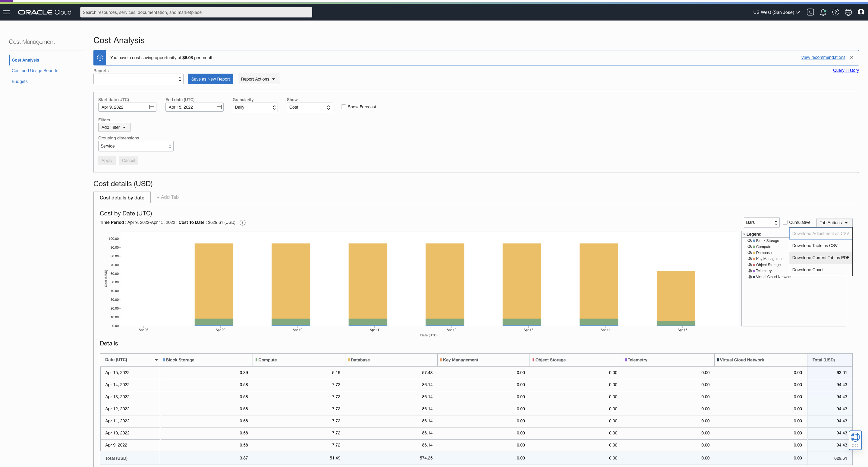
Task: Click the Save as New Report button
Action: click(210, 79)
